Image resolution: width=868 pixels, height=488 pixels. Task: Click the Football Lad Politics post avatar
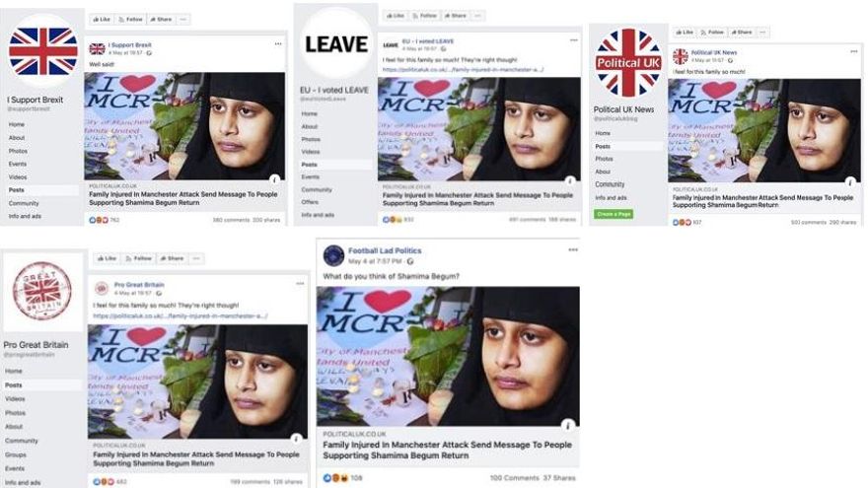pos(333,255)
